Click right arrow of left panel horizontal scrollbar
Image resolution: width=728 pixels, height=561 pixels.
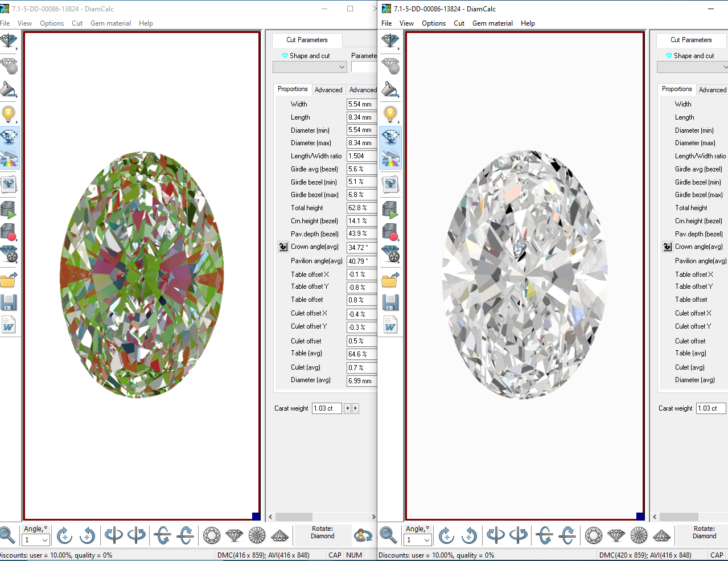373,517
